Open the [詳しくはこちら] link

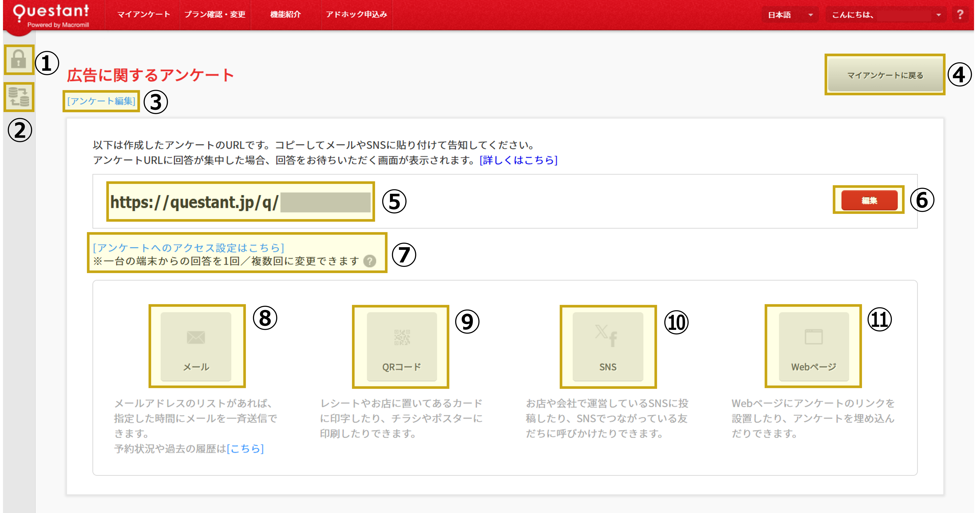click(519, 160)
